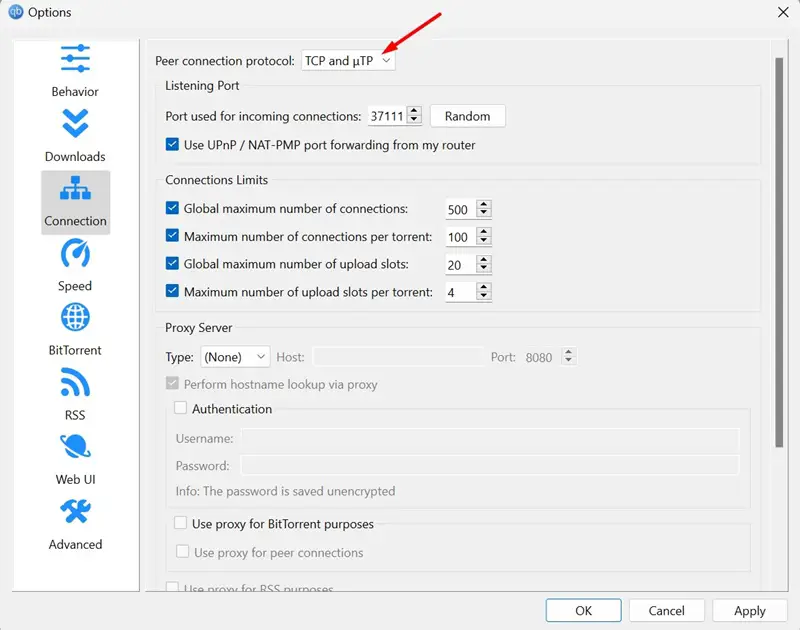Image resolution: width=800 pixels, height=630 pixels.
Task: Click the proxy Port field showing 8080
Action: pyautogui.click(x=543, y=357)
